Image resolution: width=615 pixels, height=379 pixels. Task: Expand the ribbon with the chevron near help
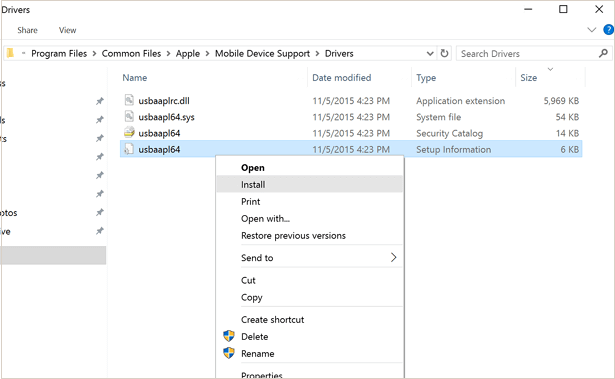[x=591, y=30]
